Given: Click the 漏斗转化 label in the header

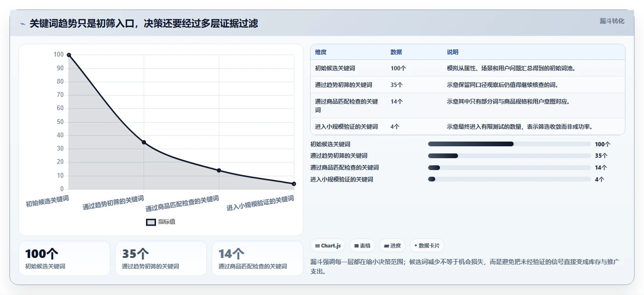Looking at the screenshot, I should pos(612,21).
